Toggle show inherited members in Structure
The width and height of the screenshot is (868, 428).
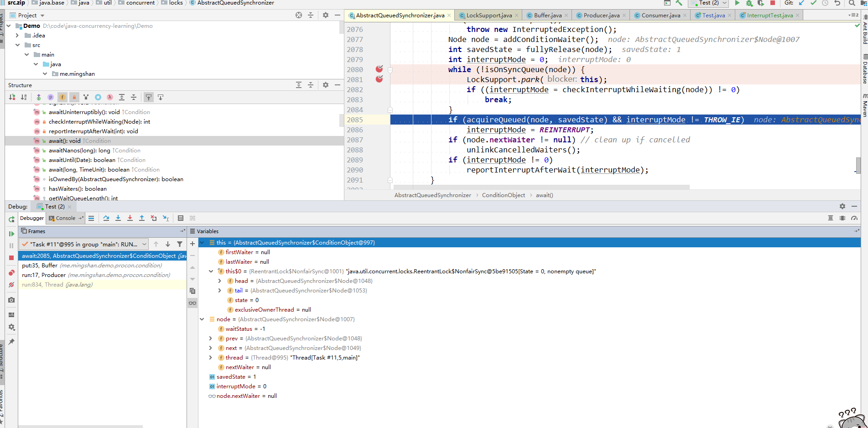[x=39, y=97]
